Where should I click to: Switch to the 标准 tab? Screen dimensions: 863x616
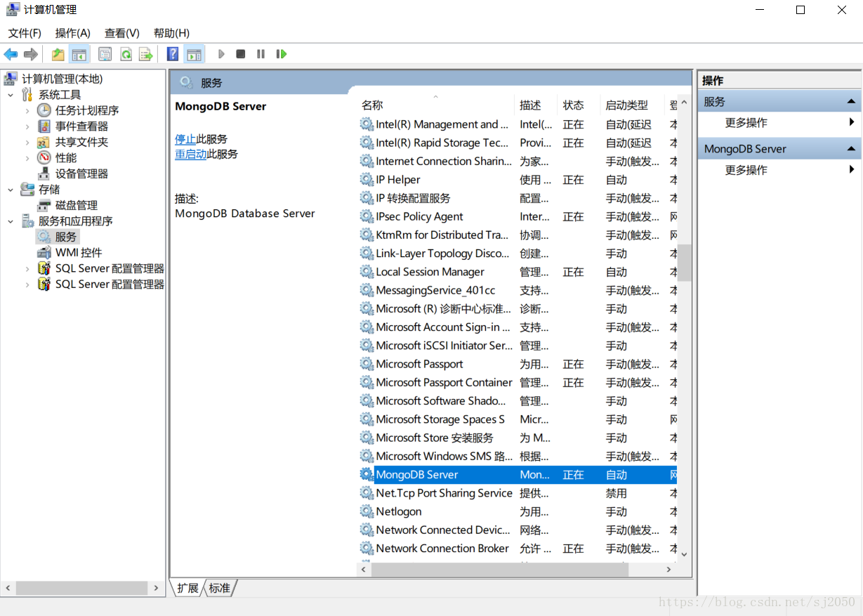[220, 588]
